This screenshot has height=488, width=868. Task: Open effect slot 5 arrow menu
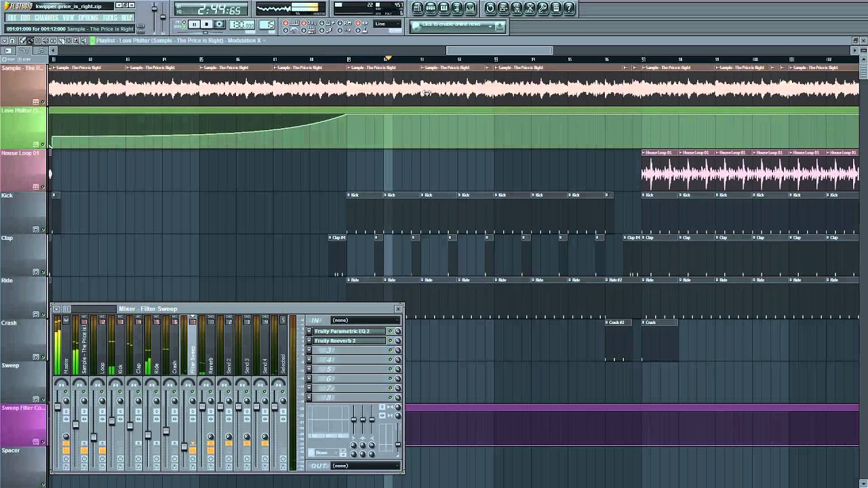coord(309,369)
